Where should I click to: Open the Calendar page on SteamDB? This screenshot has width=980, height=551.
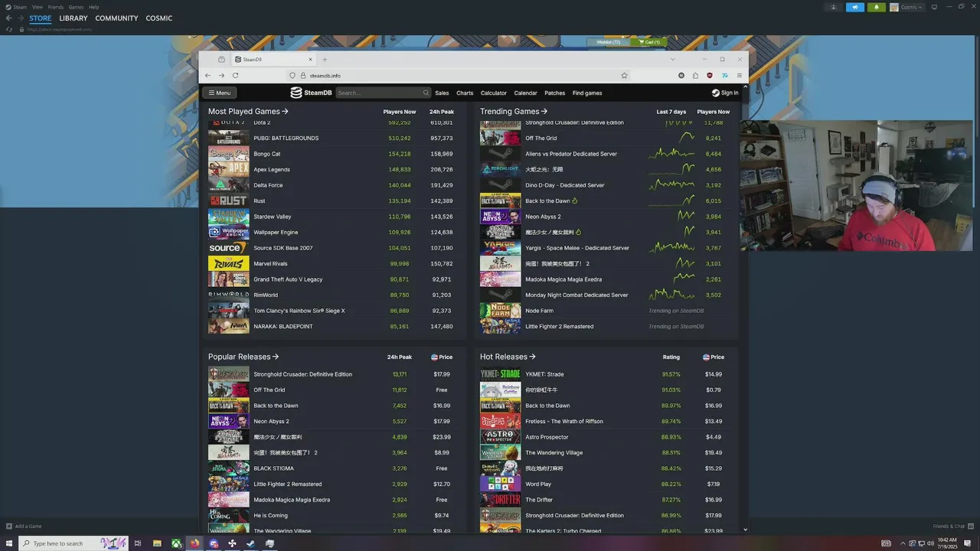(525, 93)
